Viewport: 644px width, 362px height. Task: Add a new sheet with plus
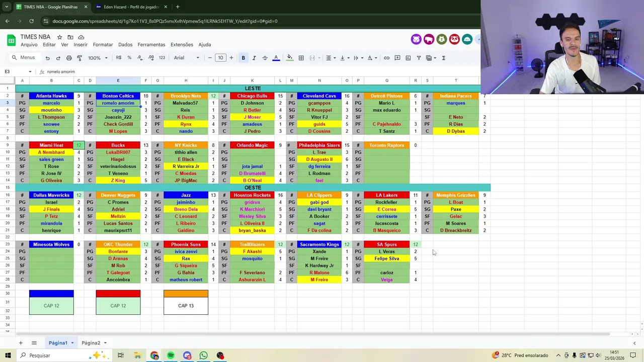click(21, 343)
